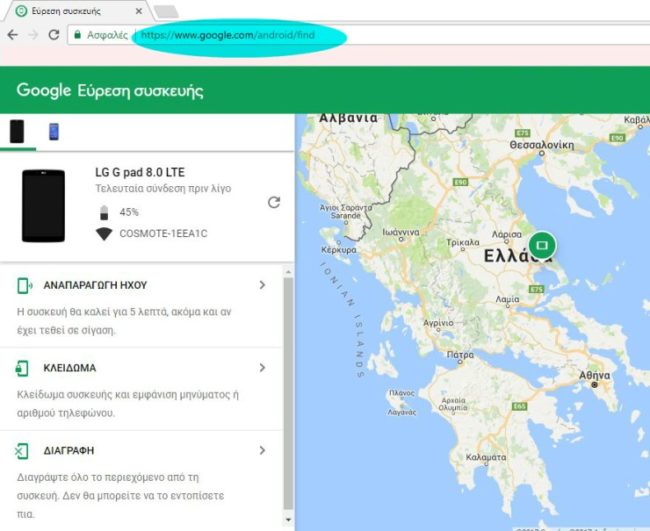
Task: Expand the ΑΝΑΠΑΡΑΓΩΓΗ ΗΧΟΥ chevron
Action: tap(263, 285)
